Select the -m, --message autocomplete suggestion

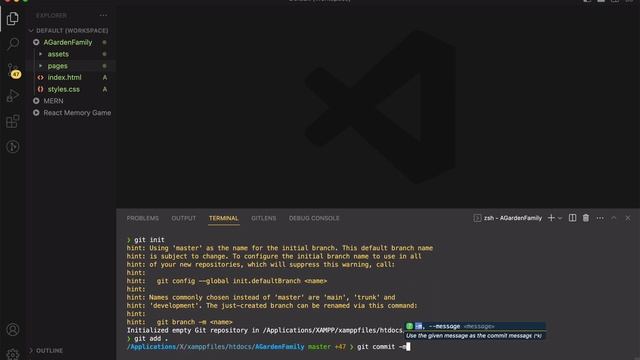coord(475,326)
